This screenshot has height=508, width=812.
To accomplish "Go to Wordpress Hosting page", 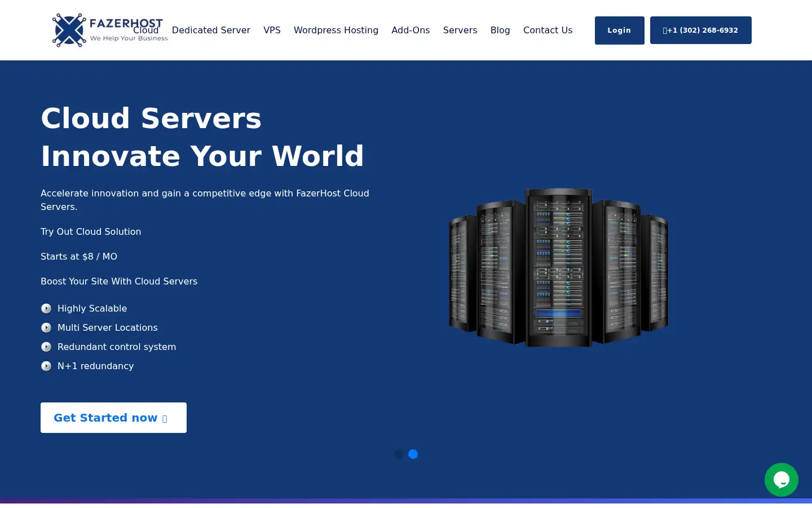I will click(336, 30).
